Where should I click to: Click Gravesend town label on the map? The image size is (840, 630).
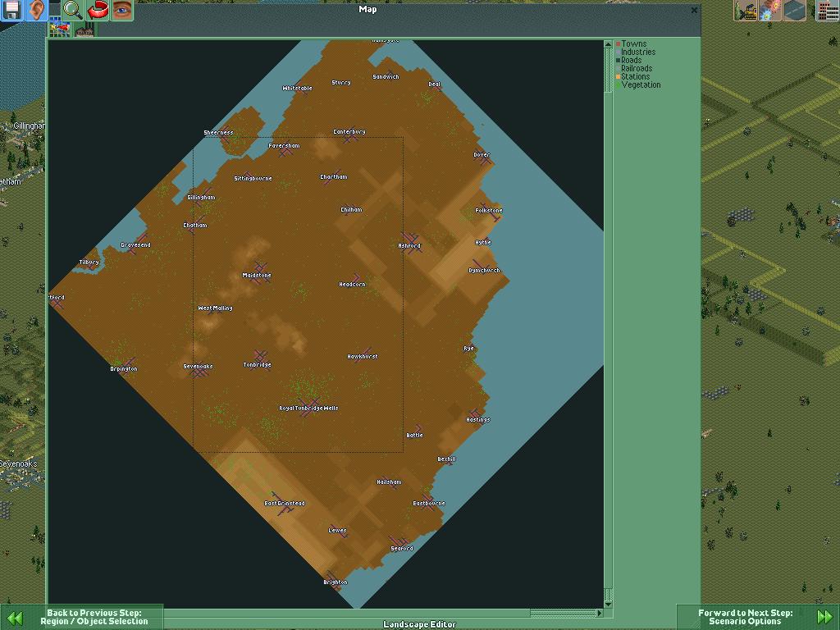point(135,245)
